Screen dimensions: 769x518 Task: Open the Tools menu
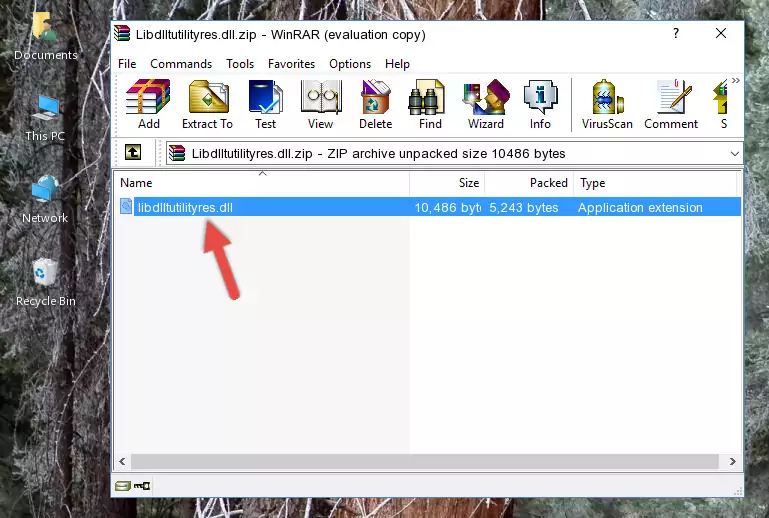[x=240, y=64]
